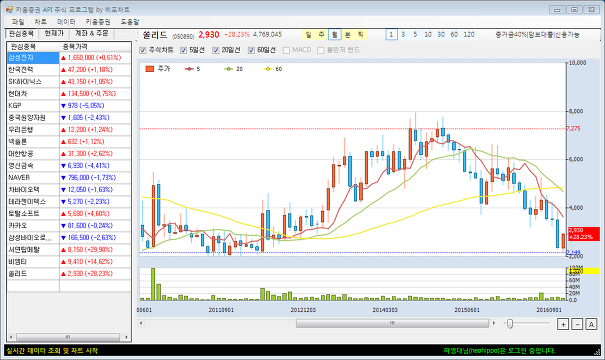Zoom out chart with the minus button

coord(577,324)
